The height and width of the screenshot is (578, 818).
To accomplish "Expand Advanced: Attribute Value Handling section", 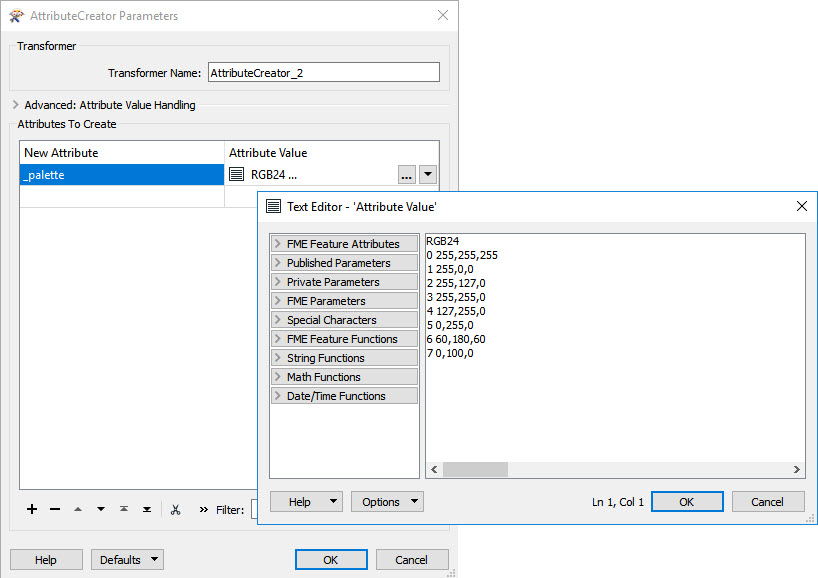I will pyautogui.click(x=15, y=105).
